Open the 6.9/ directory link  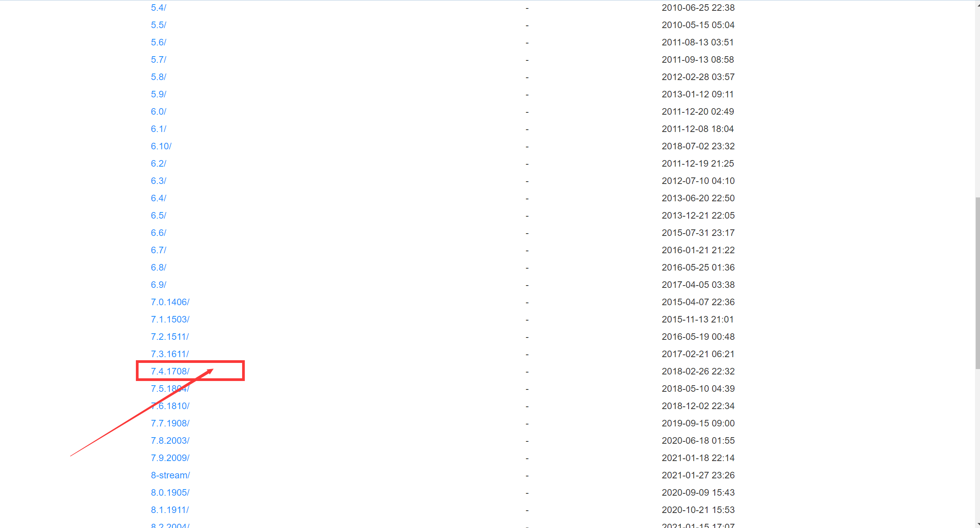tap(158, 285)
